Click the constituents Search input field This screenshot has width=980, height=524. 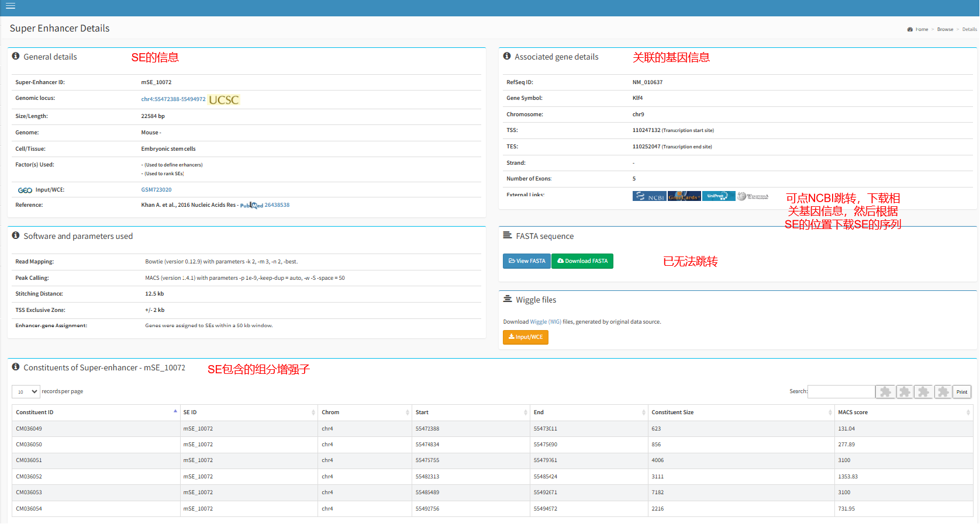[x=841, y=391]
